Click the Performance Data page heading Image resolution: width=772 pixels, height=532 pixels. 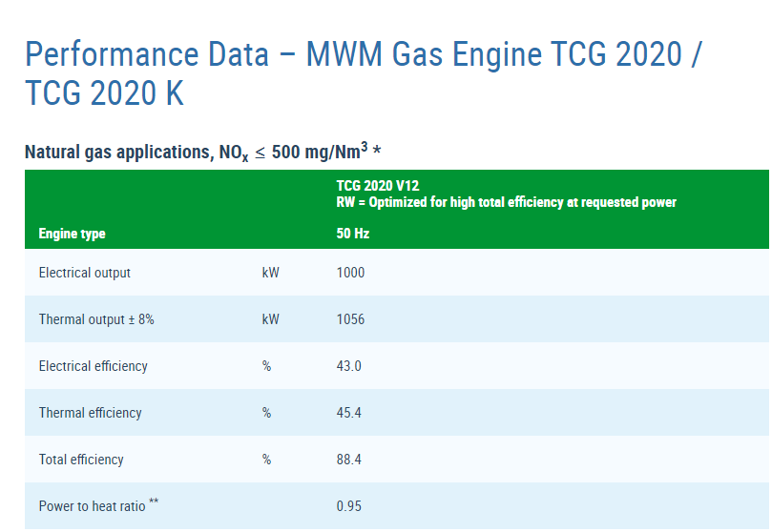364,73
